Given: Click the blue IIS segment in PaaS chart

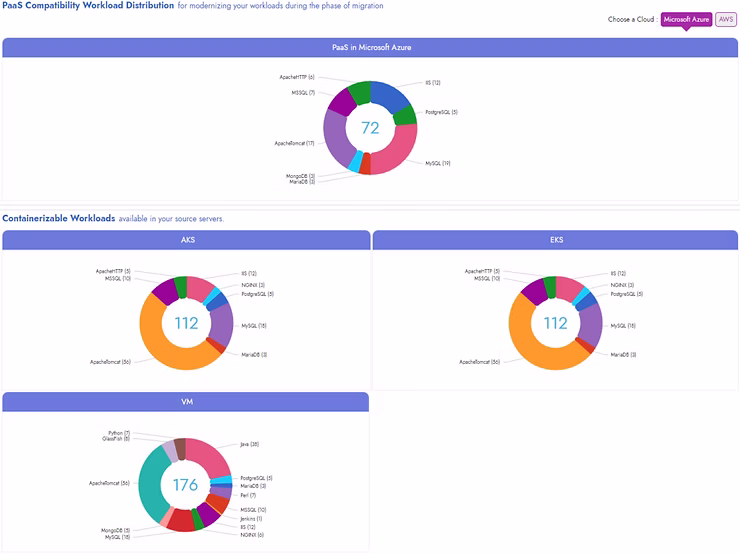Looking at the screenshot, I should pyautogui.click(x=393, y=96).
